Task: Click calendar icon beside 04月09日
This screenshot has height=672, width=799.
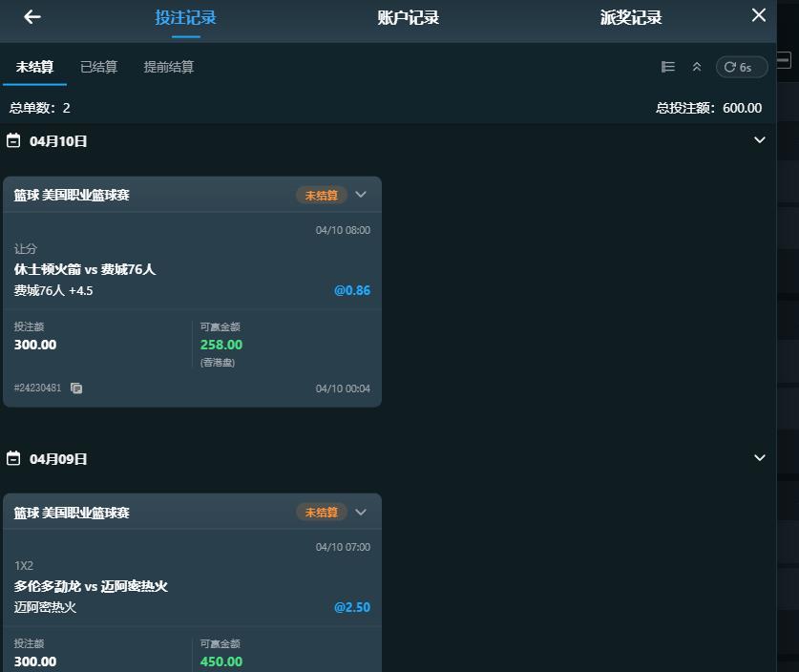Action: click(x=13, y=459)
